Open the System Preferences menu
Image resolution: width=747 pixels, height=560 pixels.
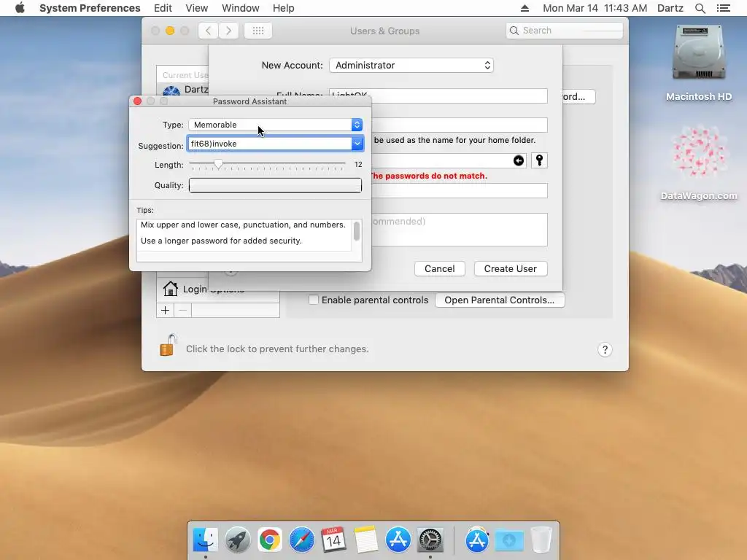click(x=90, y=8)
